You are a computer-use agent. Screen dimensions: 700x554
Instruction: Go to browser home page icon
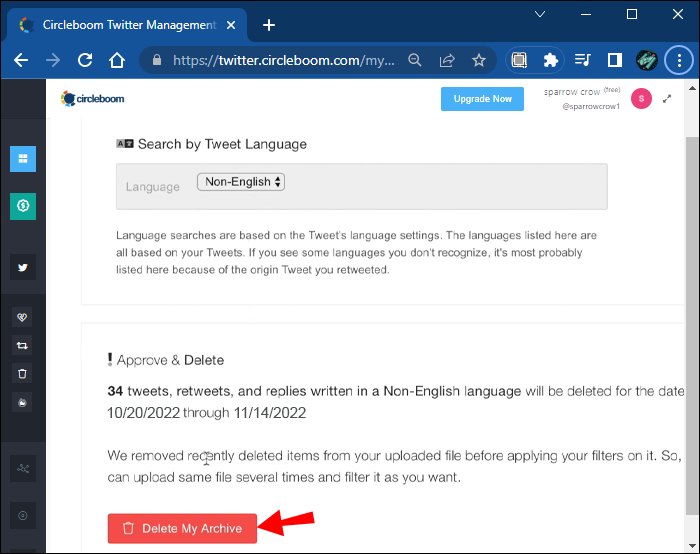pyautogui.click(x=117, y=60)
